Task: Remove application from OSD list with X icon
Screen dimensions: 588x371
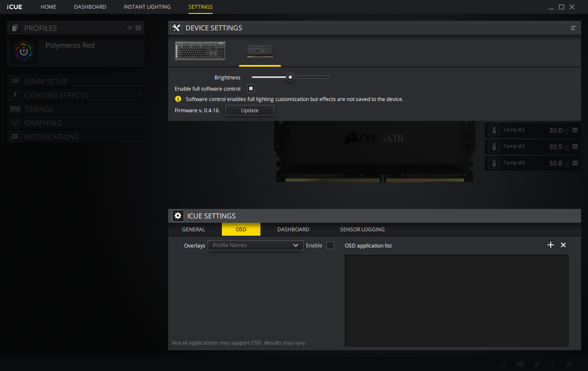Action: (x=563, y=245)
